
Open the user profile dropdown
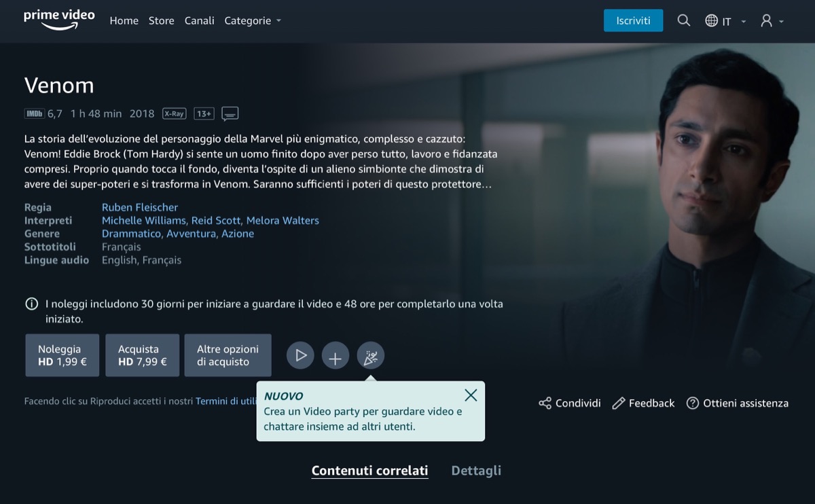772,21
